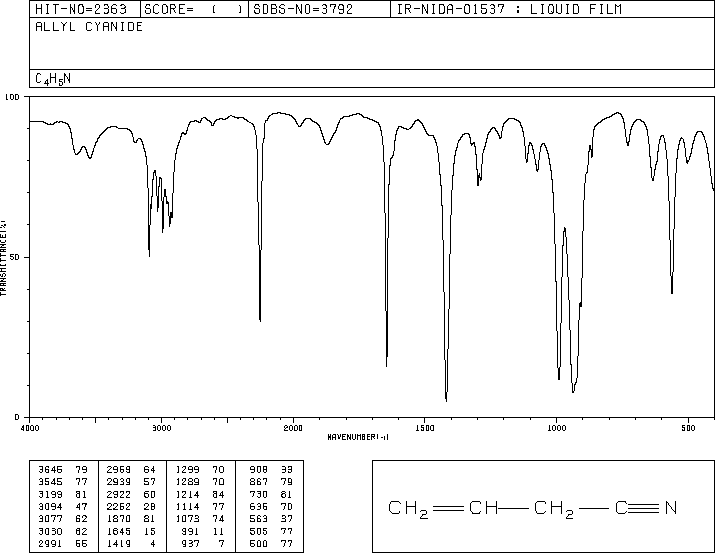Select the SCORE= ( ) header field
This screenshot has width=715, height=553.
(193, 9)
